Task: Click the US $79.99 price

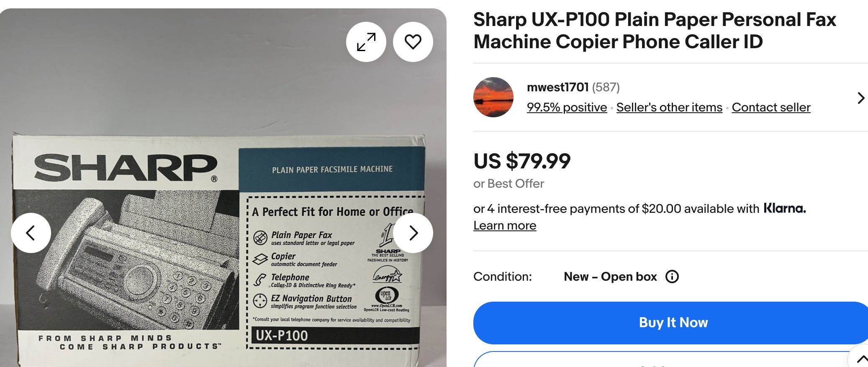Action: point(522,161)
